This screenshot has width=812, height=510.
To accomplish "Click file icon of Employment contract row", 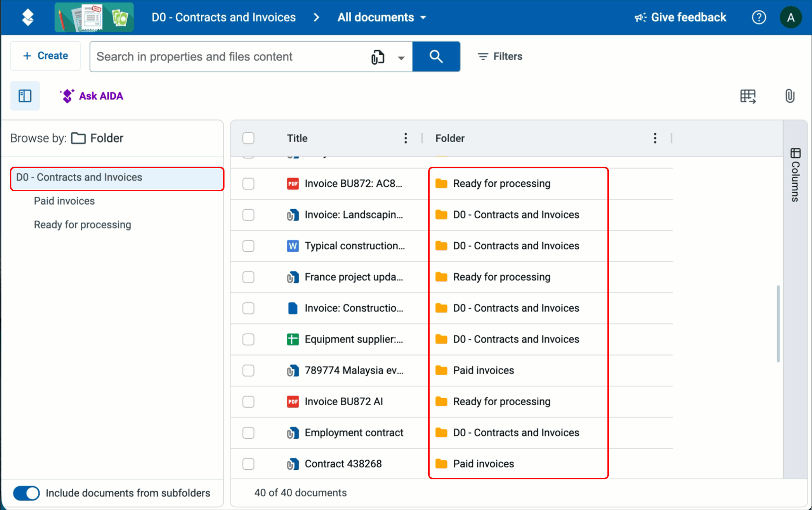I will point(293,433).
